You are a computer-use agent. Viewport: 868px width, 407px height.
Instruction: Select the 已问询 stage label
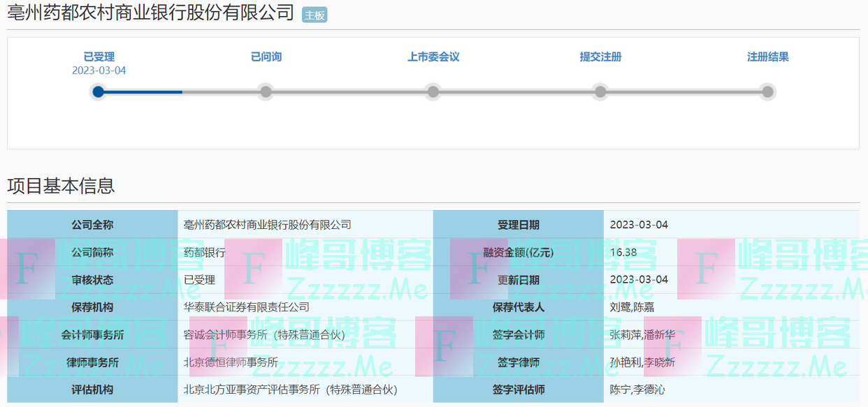tap(266, 57)
